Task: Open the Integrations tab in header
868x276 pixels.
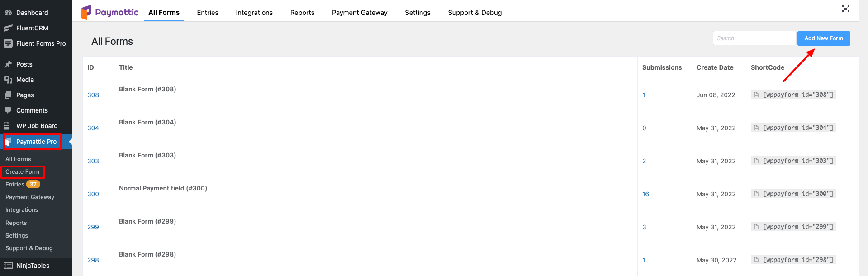Action: pyautogui.click(x=254, y=13)
